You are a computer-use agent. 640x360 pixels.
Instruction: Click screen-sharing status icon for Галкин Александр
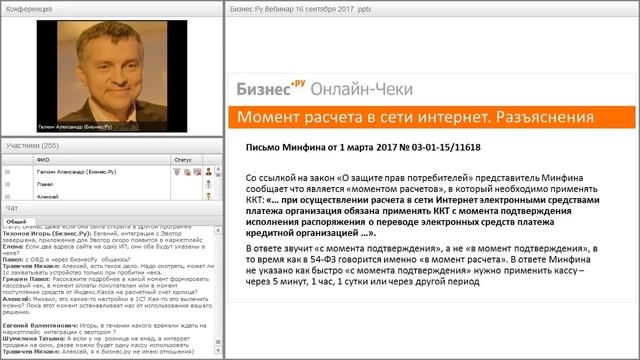(x=198, y=172)
